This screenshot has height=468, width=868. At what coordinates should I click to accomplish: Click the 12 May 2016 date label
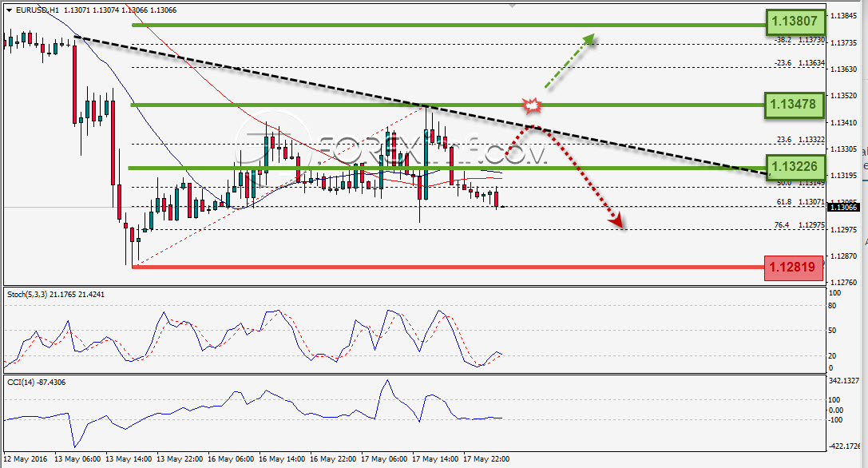click(x=26, y=458)
